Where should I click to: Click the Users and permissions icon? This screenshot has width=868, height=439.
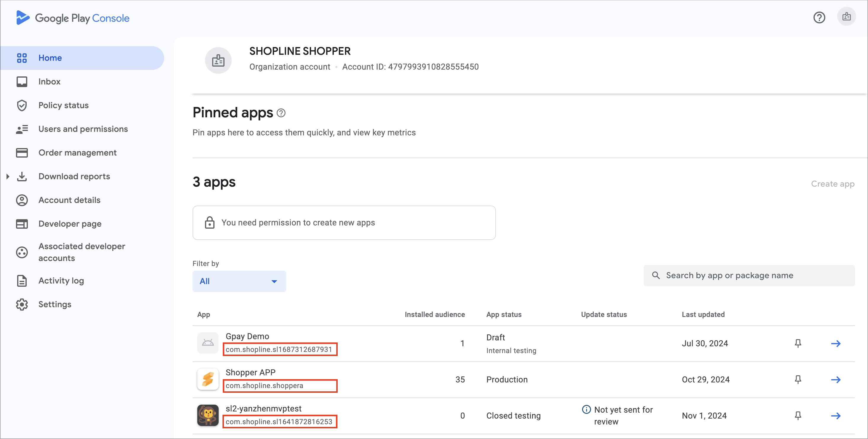coord(22,129)
